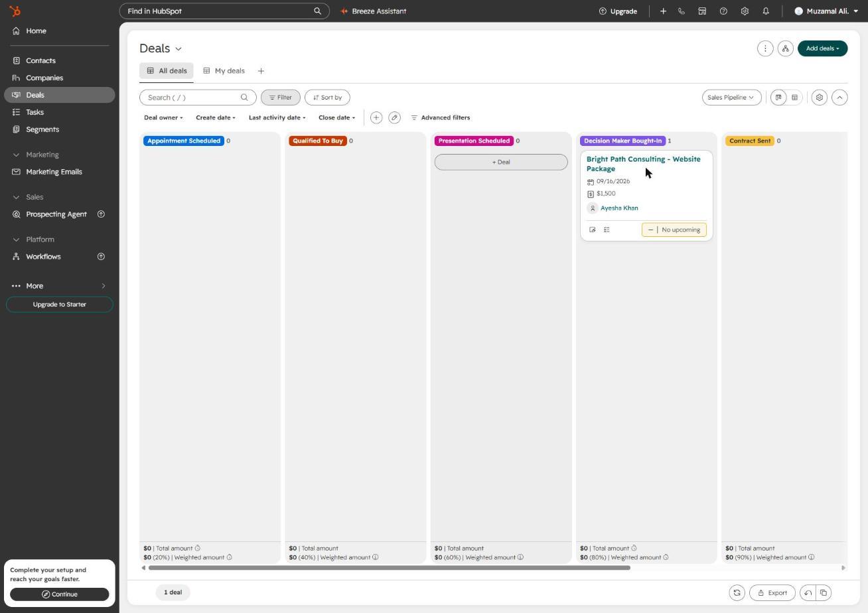Click the hierarchy icon next to Add deals
Viewport: 868px width, 613px height.
tap(786, 48)
